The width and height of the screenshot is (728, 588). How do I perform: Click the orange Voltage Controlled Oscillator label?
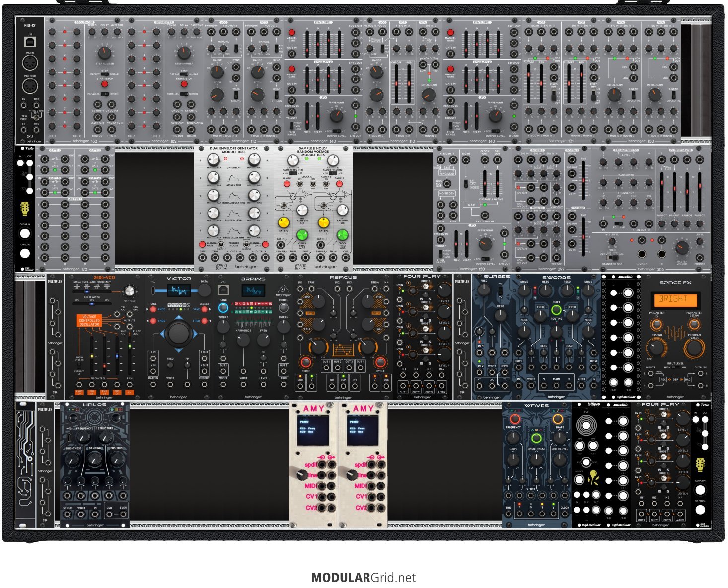(89, 320)
